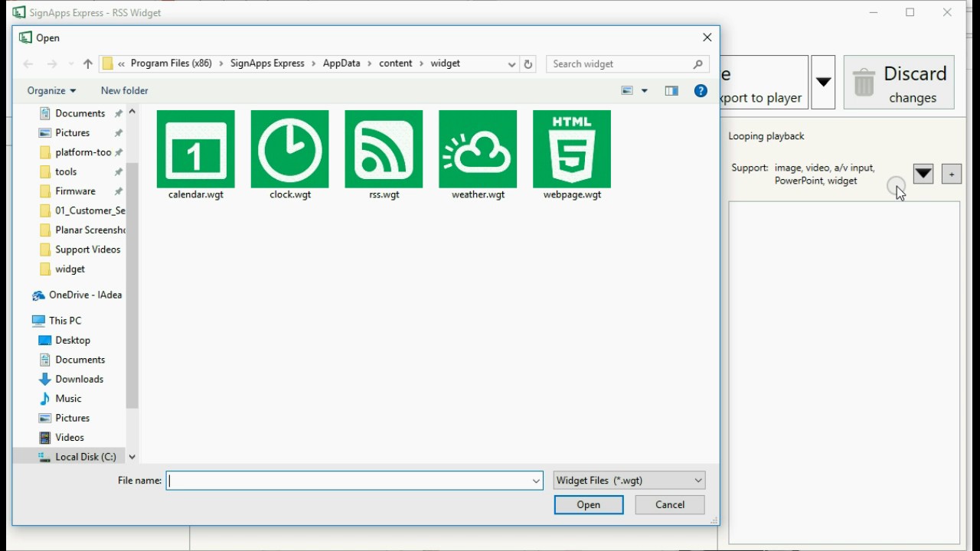The width and height of the screenshot is (980, 551).
Task: Select pinned Pictures in quick access
Action: click(x=73, y=133)
